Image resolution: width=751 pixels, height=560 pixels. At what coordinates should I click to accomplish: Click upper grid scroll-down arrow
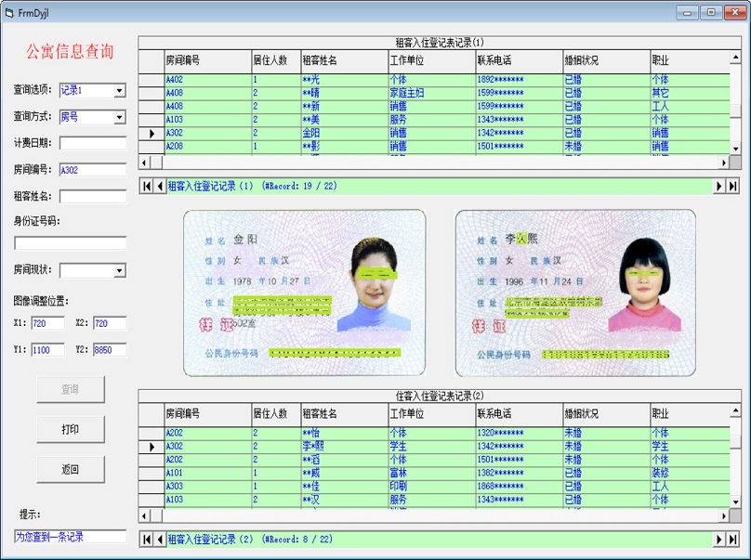click(736, 149)
